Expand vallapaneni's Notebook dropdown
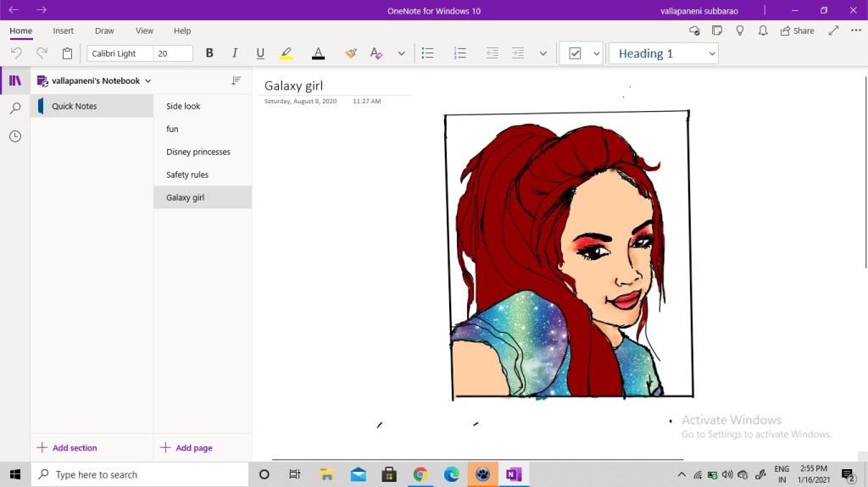The height and width of the screenshot is (487, 868). coord(148,81)
